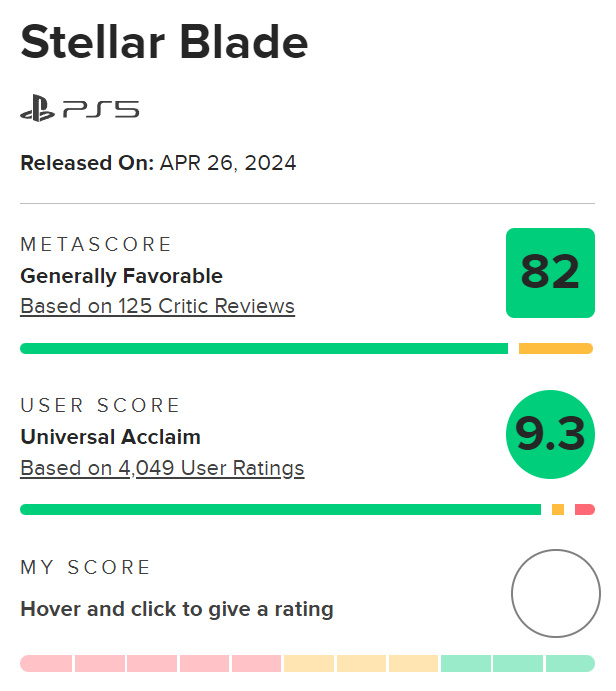Screen dimensions: 616x691
Task: Click the PlayStation PS5 platform logo
Action: 80,109
